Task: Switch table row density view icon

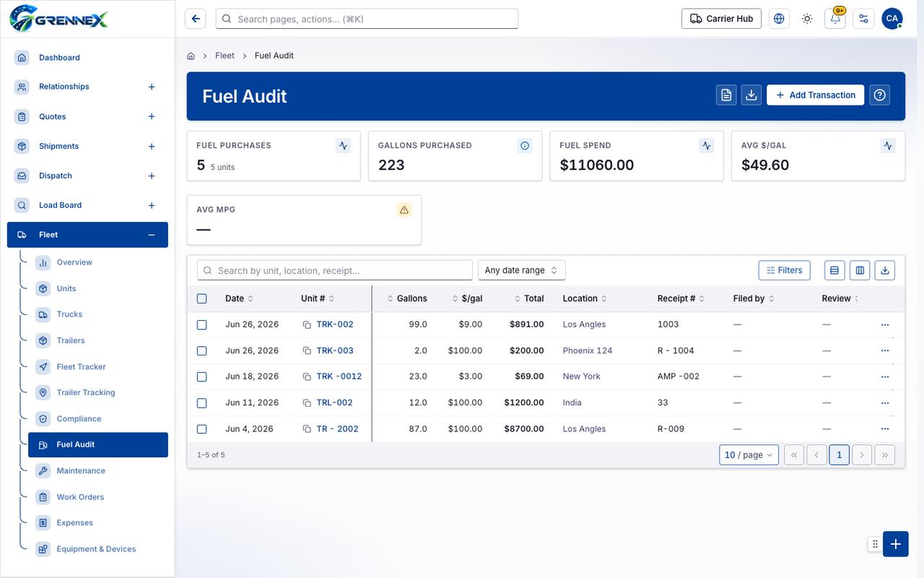Action: click(834, 270)
